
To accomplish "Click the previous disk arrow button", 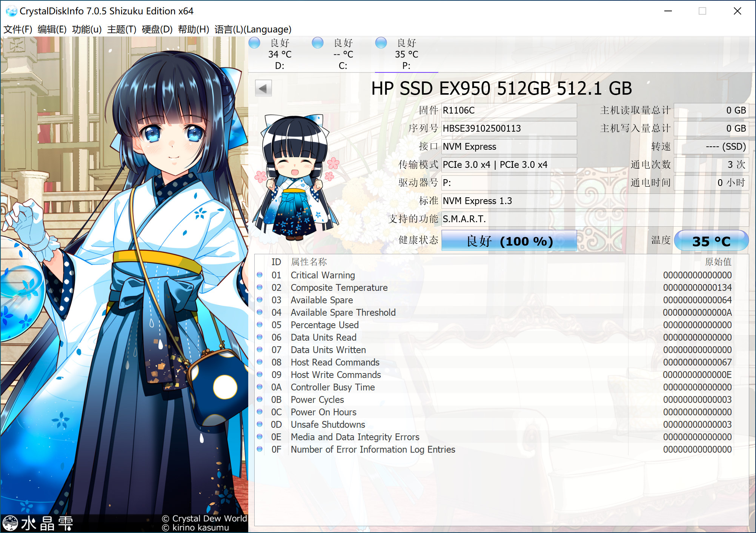I will click(x=263, y=88).
